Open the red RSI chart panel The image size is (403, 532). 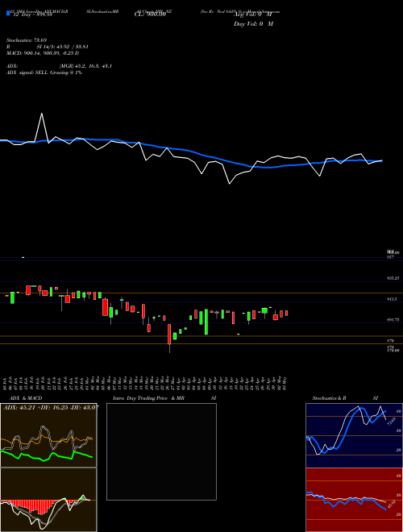pos(354,500)
